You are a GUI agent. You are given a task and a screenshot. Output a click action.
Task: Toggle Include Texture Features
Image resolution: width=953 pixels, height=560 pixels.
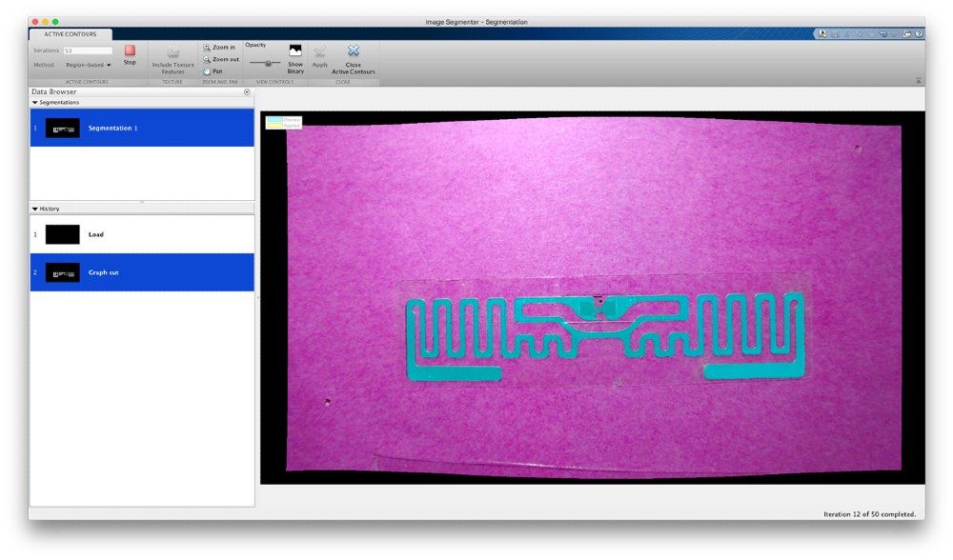(172, 59)
